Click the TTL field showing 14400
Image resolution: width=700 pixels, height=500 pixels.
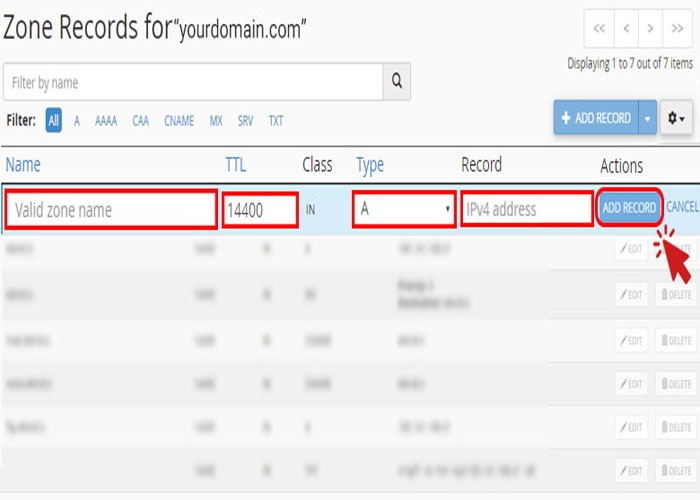[260, 210]
